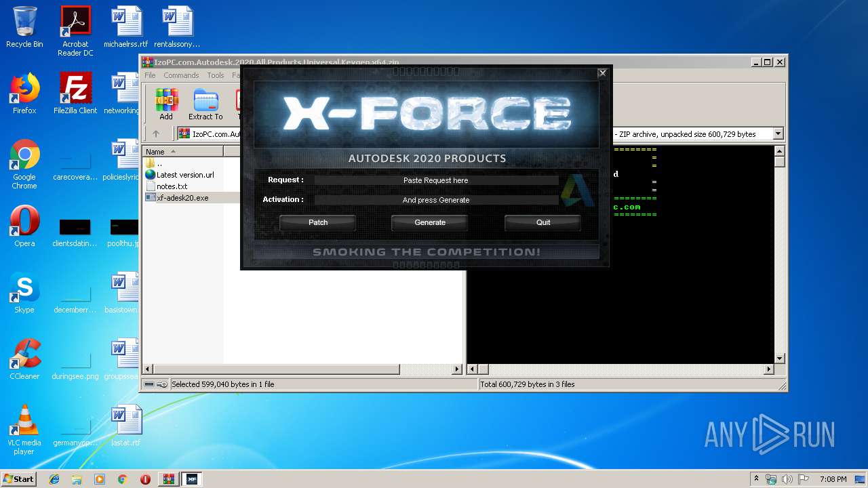Screen dimensions: 868x488
Task: Open Acrobat Reader DC desktop shortcut
Action: click(75, 31)
